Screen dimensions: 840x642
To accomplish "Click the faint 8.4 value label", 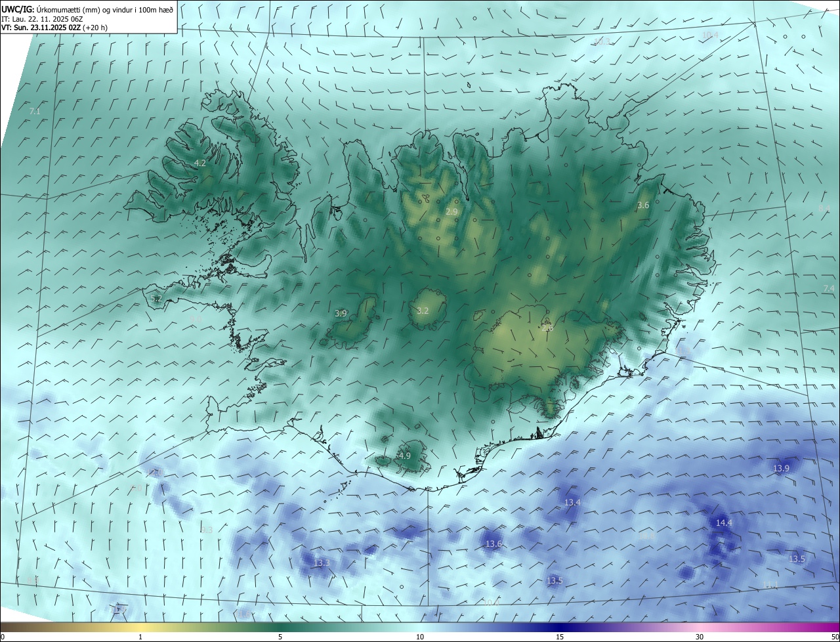I will (825, 208).
